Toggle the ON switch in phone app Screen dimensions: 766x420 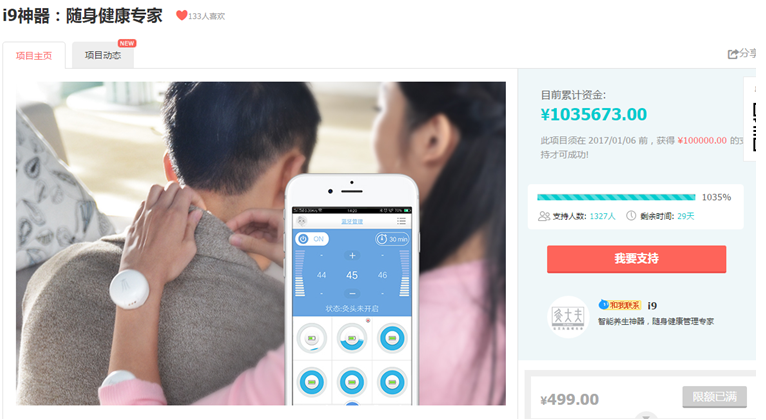point(312,239)
